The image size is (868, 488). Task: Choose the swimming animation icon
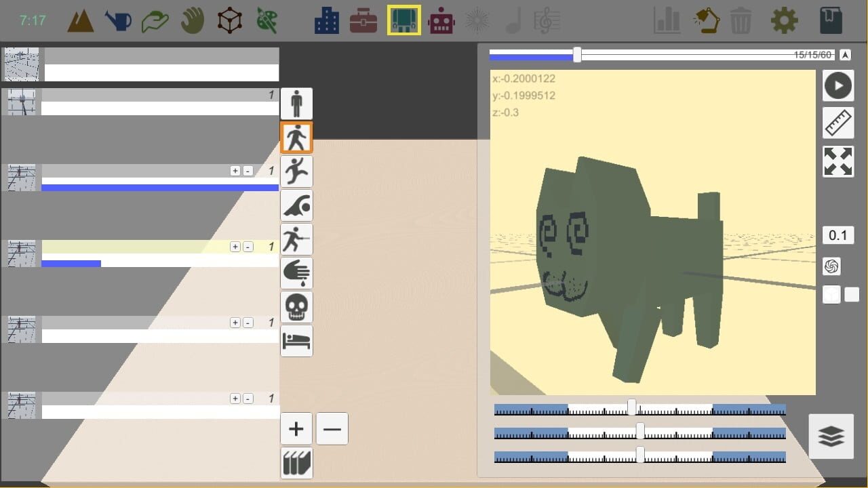pos(296,205)
